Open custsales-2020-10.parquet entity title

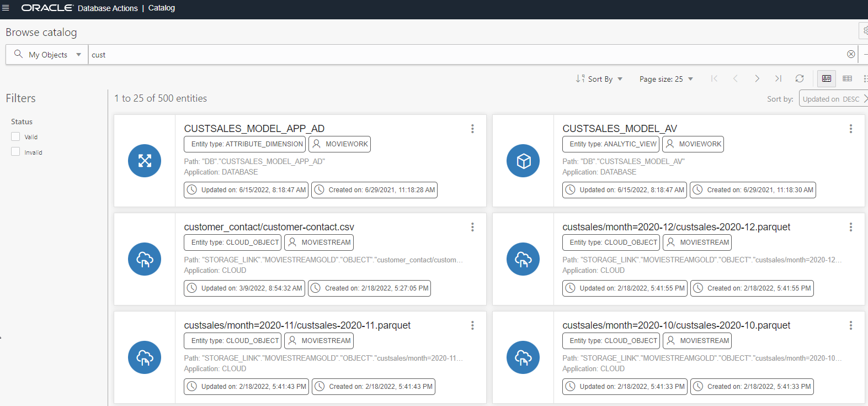pos(677,325)
